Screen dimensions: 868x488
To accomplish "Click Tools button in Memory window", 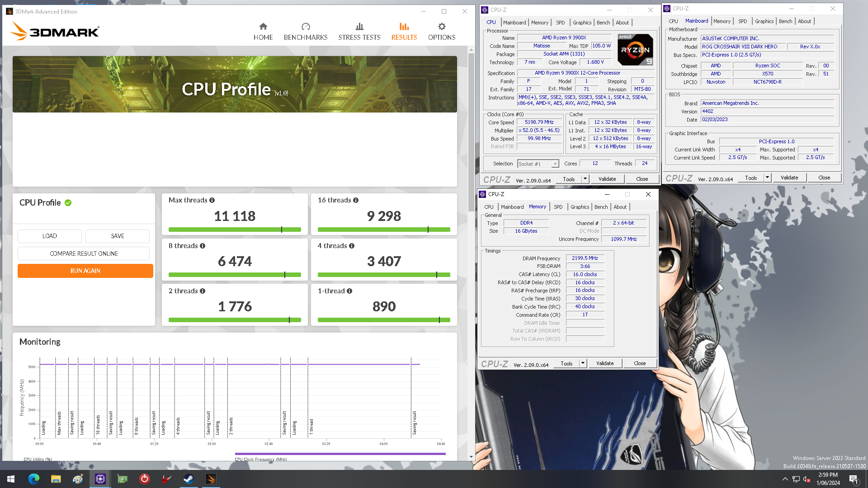I will pos(566,363).
